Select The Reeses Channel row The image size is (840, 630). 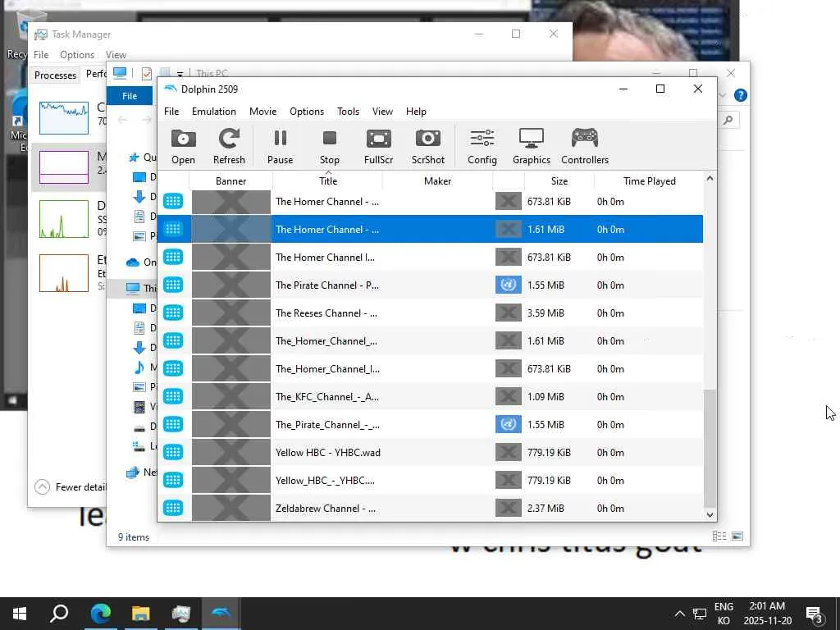point(430,313)
